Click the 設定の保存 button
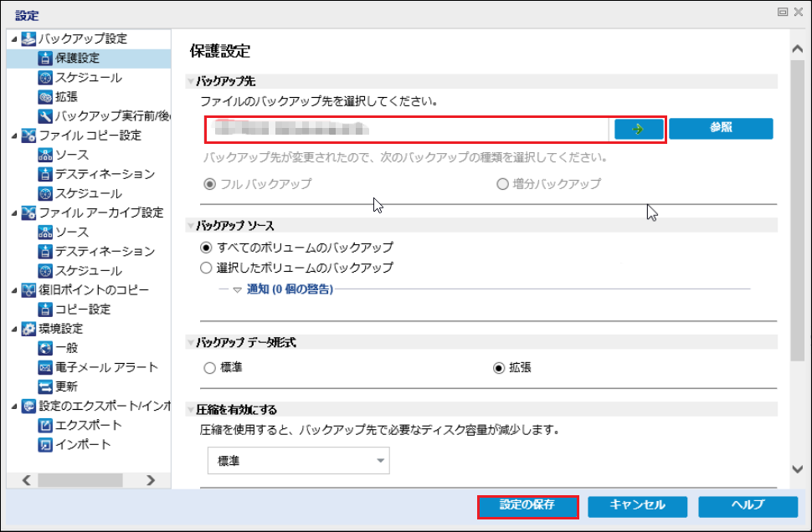Viewport: 812px width, 532px height. pyautogui.click(x=527, y=506)
